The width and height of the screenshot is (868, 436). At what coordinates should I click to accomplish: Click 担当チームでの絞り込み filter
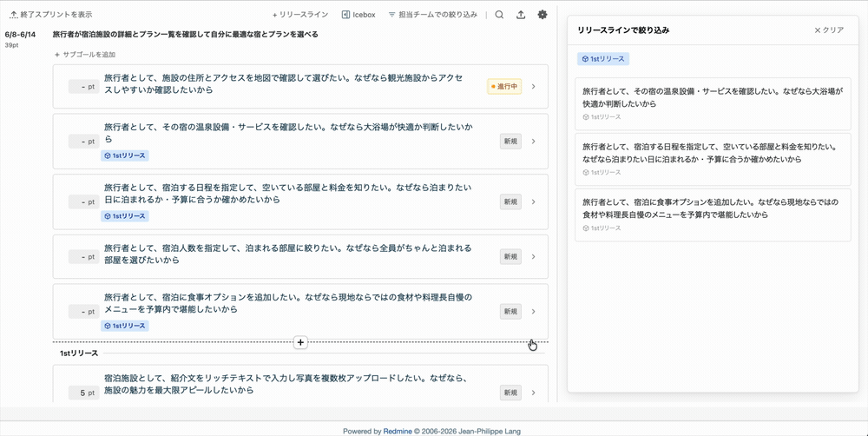[433, 15]
